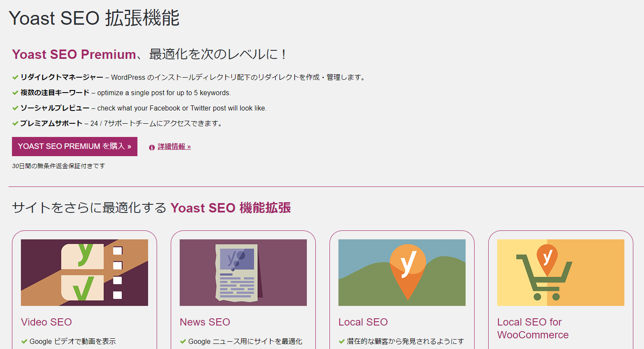Click the プレミアムサポート feature text
Screen dimensions: 644x349
(x=52, y=123)
